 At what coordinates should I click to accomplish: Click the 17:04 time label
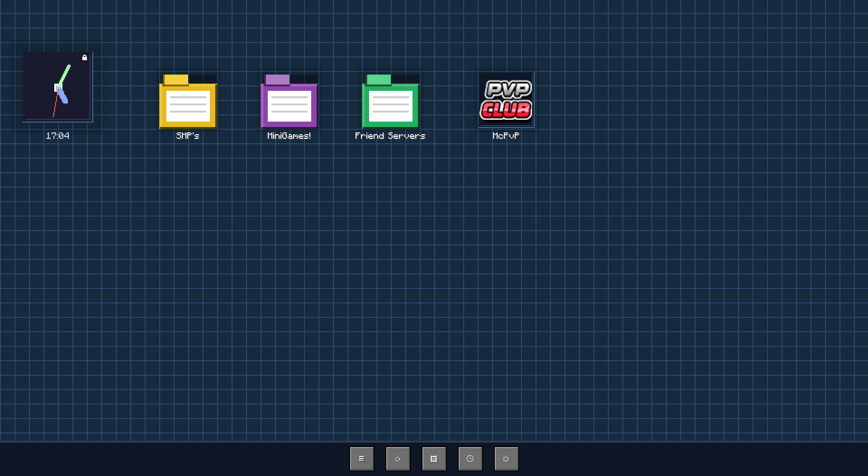(57, 136)
